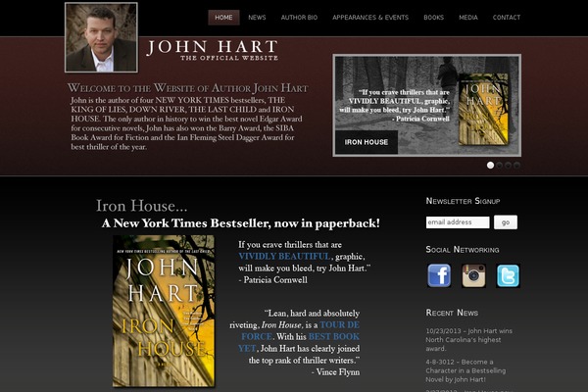Viewport: 588px width, 392px height.
Task: Click the John Hart official website logo
Action: 213,50
